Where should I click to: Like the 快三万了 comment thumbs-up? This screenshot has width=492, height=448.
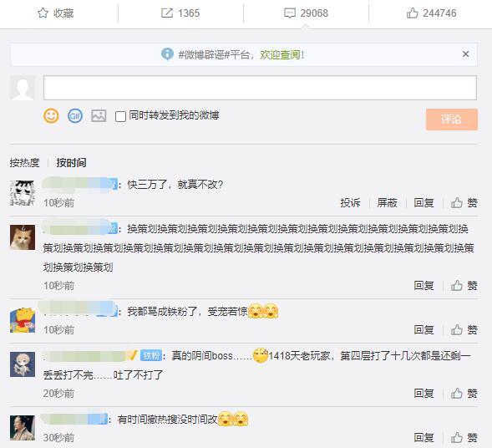coord(464,203)
